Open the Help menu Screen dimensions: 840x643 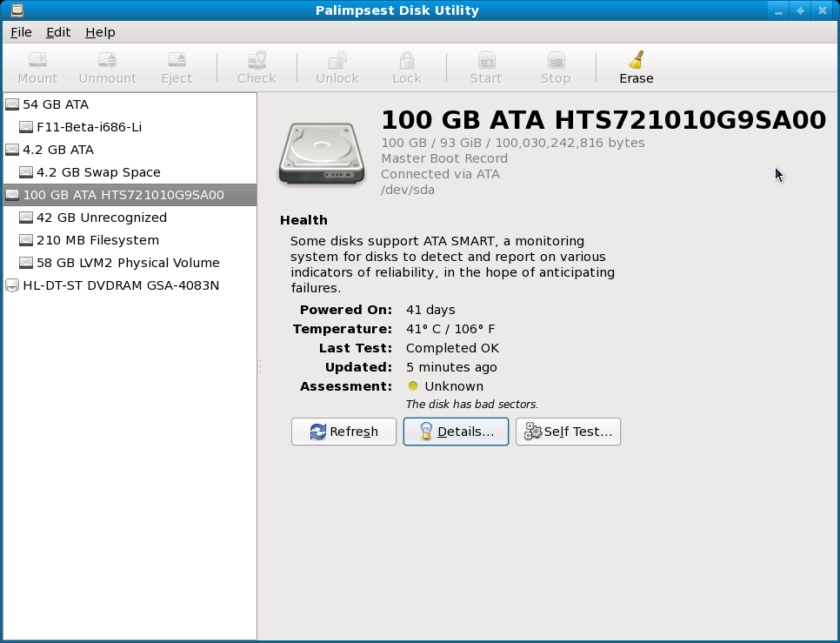point(100,32)
